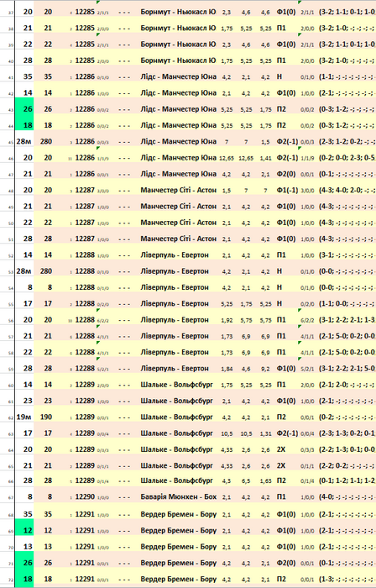Select the '12285' cell in row 40
The width and height of the screenshot is (376, 588).
click(85, 60)
